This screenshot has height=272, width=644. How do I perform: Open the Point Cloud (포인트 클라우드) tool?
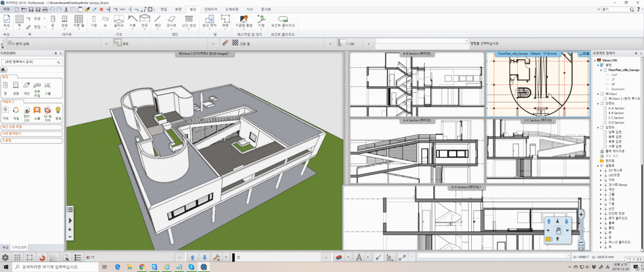pos(283,21)
